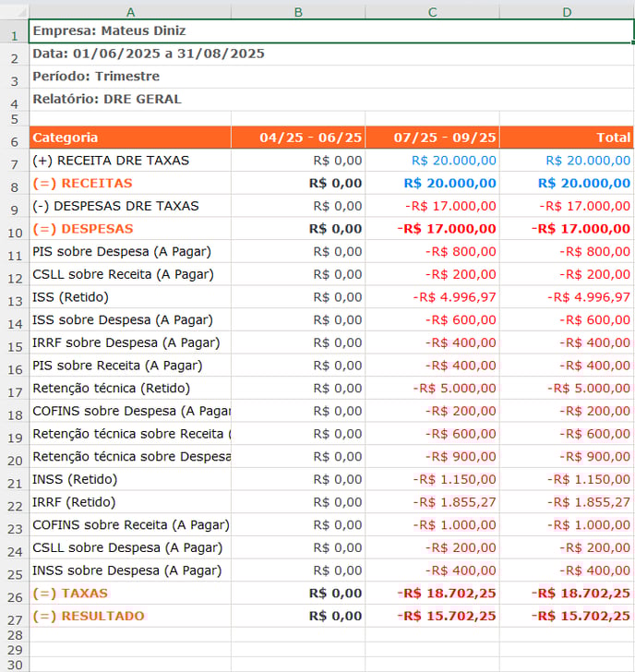Select -R$ 900,00 in Total column
The width and height of the screenshot is (635, 672).
[567, 456]
